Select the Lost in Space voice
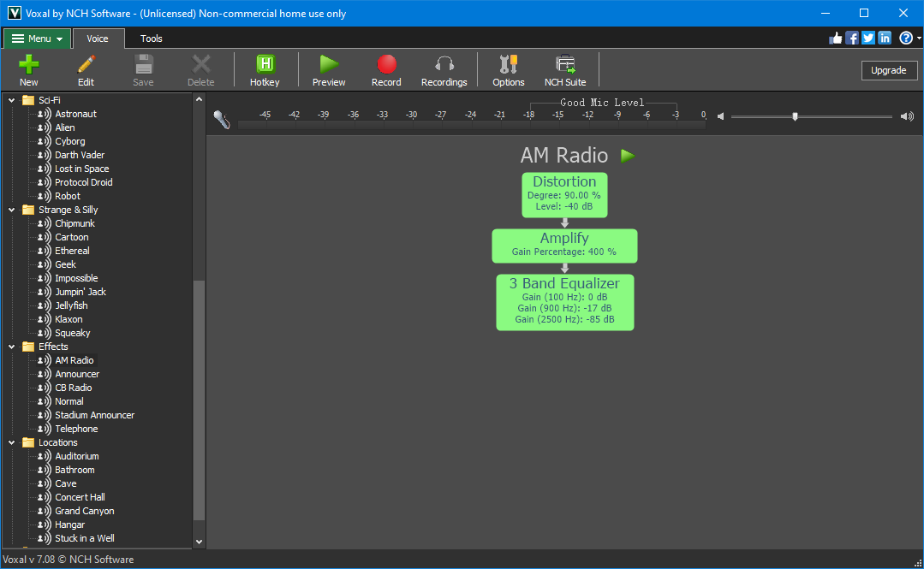 pyautogui.click(x=81, y=169)
